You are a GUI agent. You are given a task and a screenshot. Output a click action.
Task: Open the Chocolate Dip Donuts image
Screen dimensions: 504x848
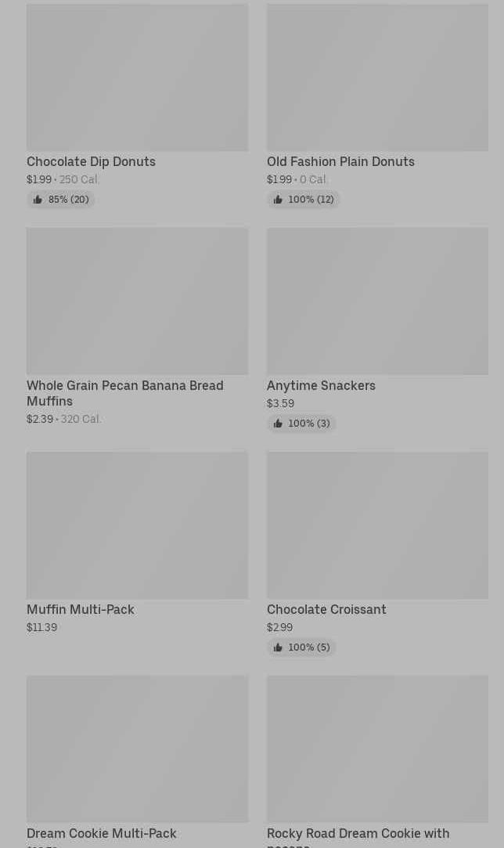137,78
